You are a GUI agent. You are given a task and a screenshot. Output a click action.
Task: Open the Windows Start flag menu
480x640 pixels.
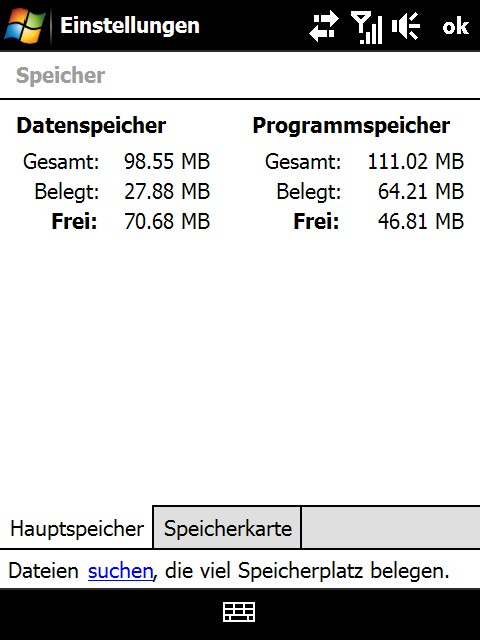coord(24,25)
